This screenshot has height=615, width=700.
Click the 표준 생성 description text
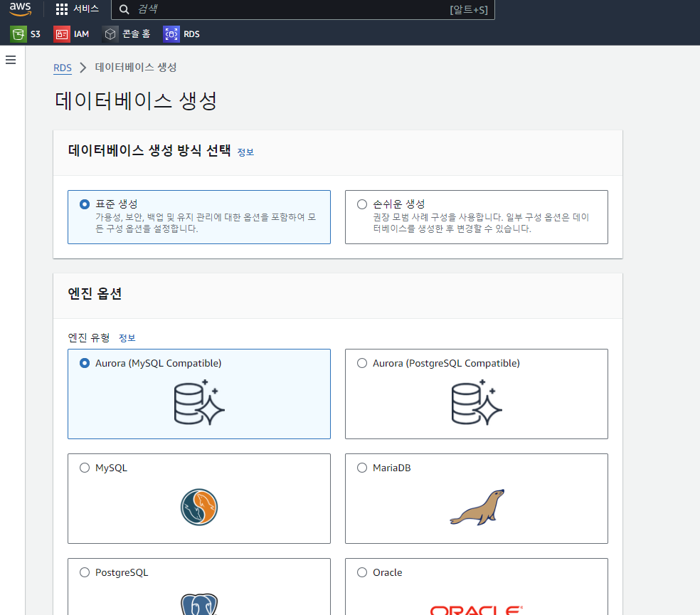pyautogui.click(x=206, y=223)
